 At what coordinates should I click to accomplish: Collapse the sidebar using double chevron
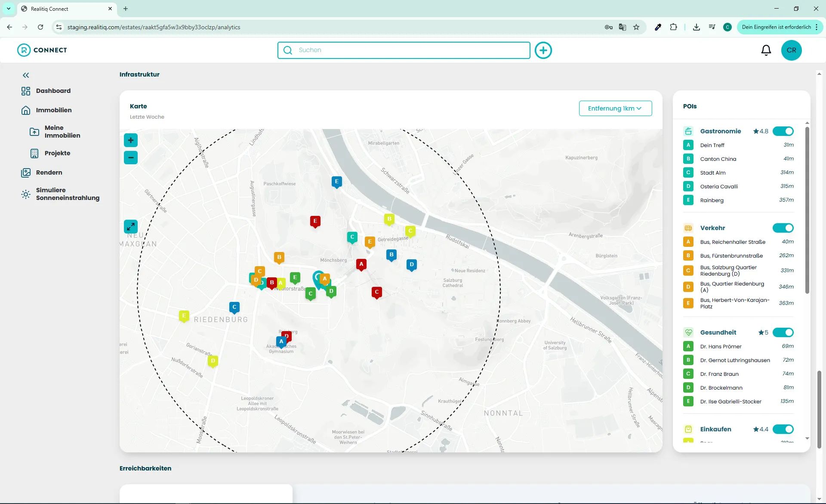coord(26,75)
